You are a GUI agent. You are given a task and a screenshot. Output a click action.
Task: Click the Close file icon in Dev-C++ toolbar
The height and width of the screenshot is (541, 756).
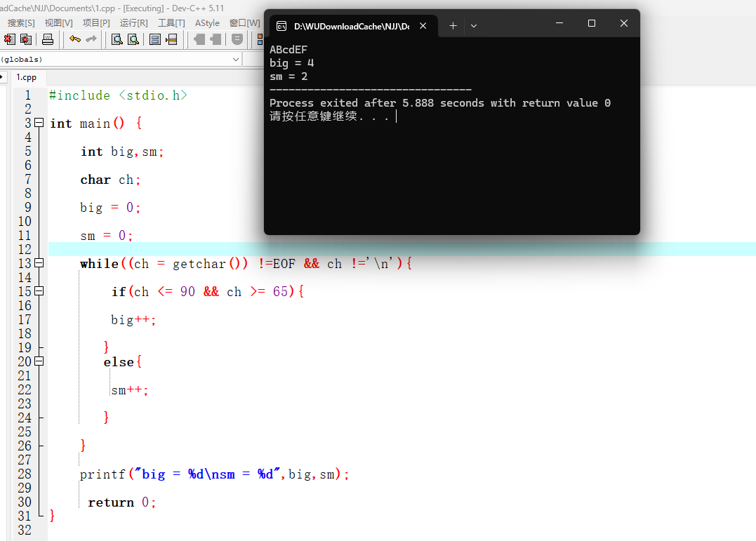coord(10,39)
